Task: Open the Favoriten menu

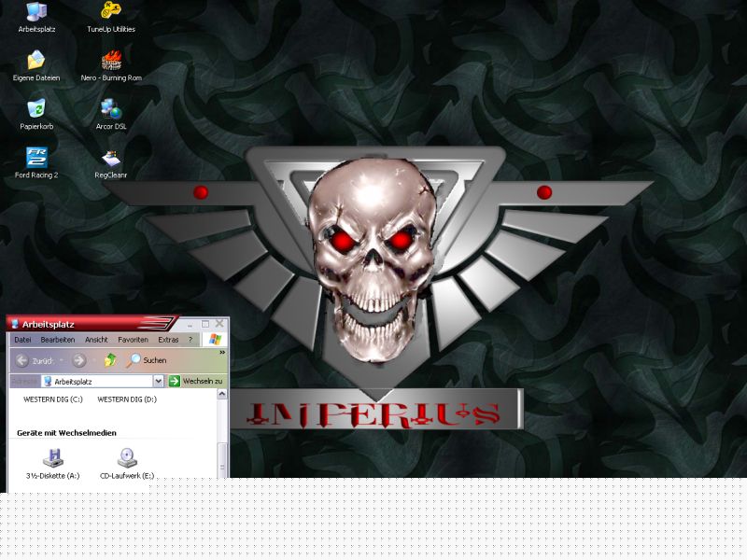Action: point(133,340)
